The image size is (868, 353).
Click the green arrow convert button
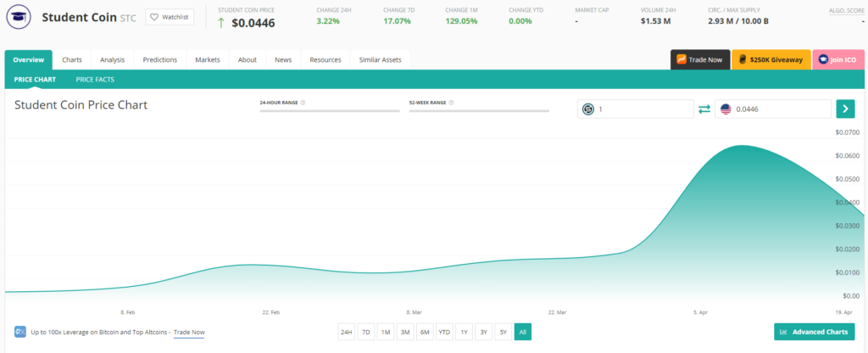[x=845, y=109]
